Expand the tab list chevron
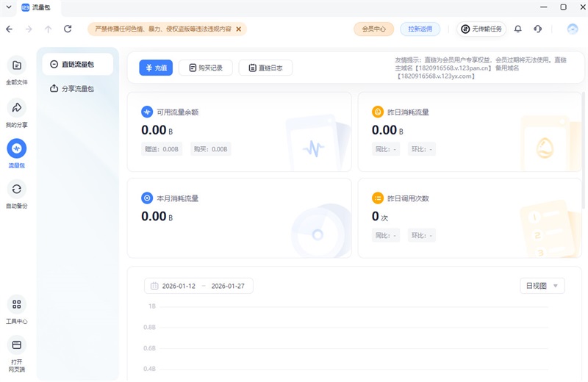This screenshot has height=382, width=588. coord(9,7)
